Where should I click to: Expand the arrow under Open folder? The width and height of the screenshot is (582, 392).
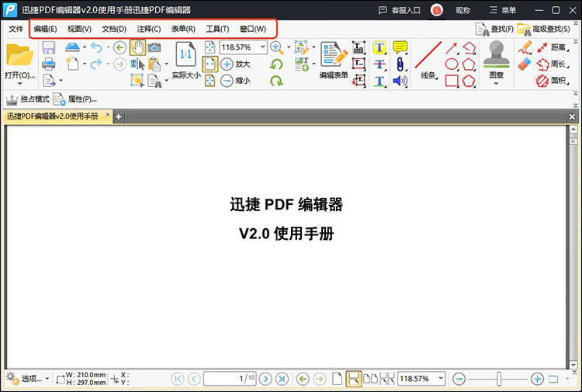pyautogui.click(x=20, y=84)
